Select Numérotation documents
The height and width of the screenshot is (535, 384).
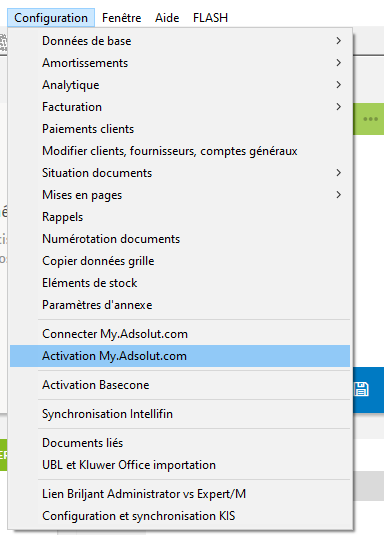pos(180,239)
